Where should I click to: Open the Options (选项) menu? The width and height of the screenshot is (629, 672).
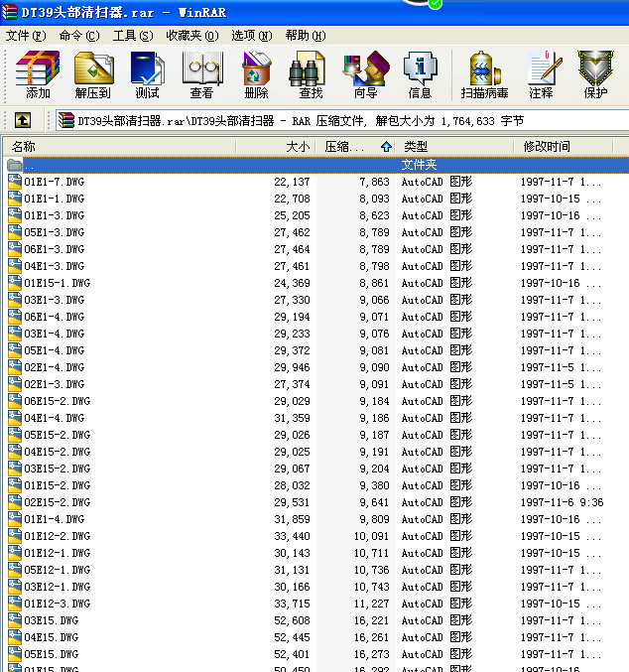pos(252,36)
